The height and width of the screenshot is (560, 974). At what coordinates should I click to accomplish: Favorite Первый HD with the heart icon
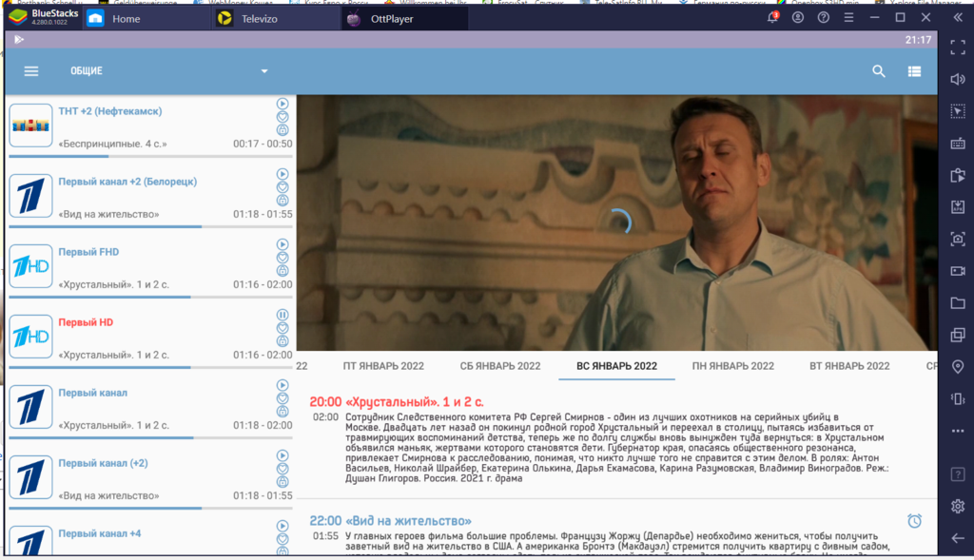click(282, 328)
